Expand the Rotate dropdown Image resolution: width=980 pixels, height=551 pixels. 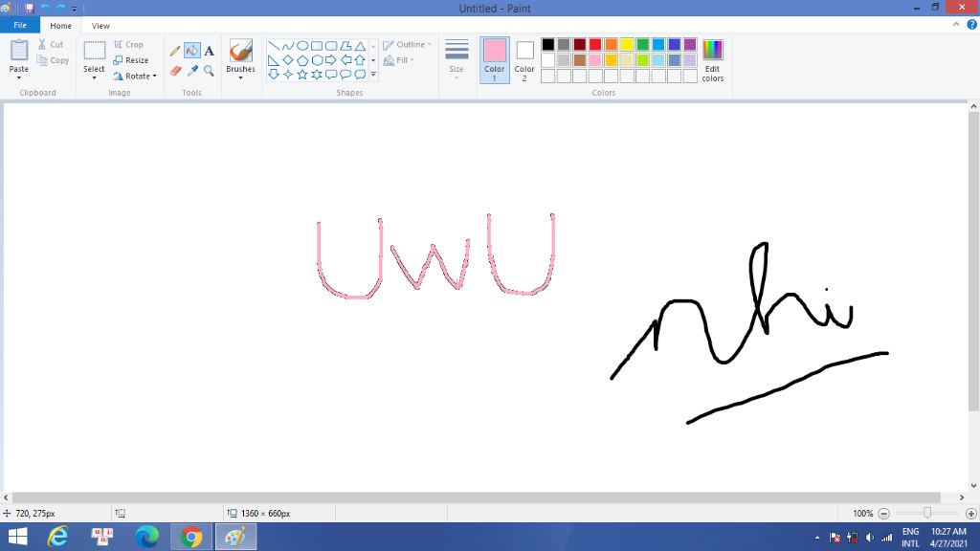click(x=154, y=77)
